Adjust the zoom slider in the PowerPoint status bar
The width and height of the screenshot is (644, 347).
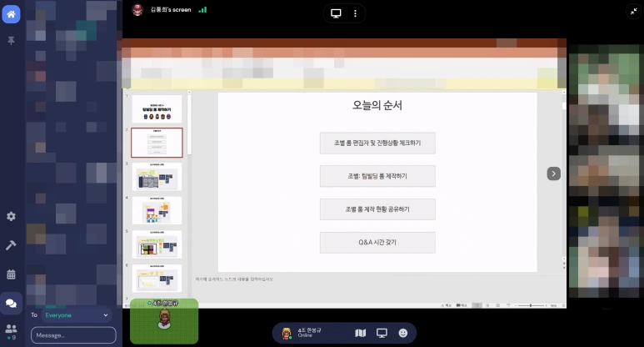click(x=531, y=305)
